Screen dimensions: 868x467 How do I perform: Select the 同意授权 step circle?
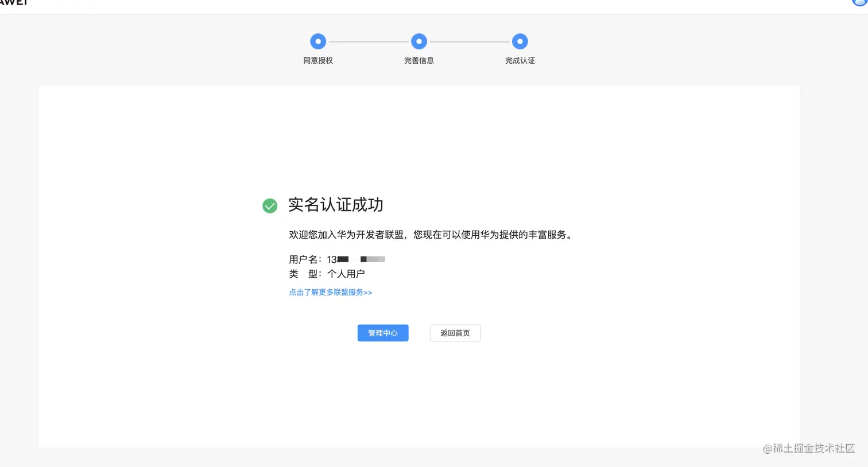(318, 41)
